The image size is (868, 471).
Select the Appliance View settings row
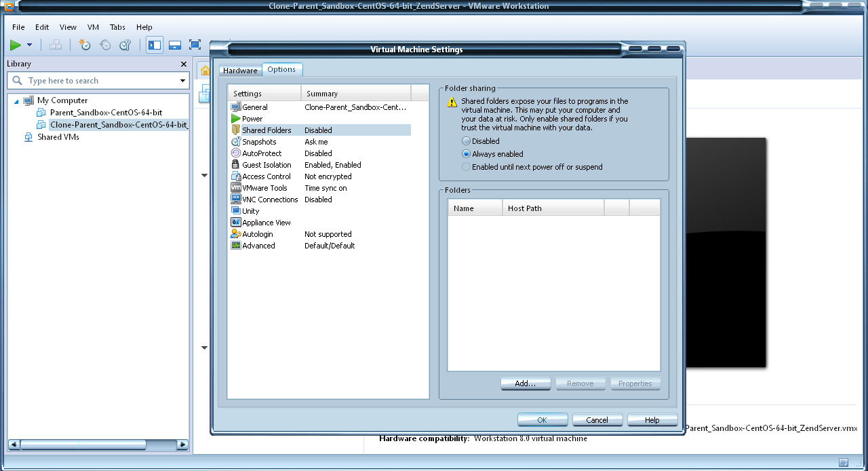point(319,223)
